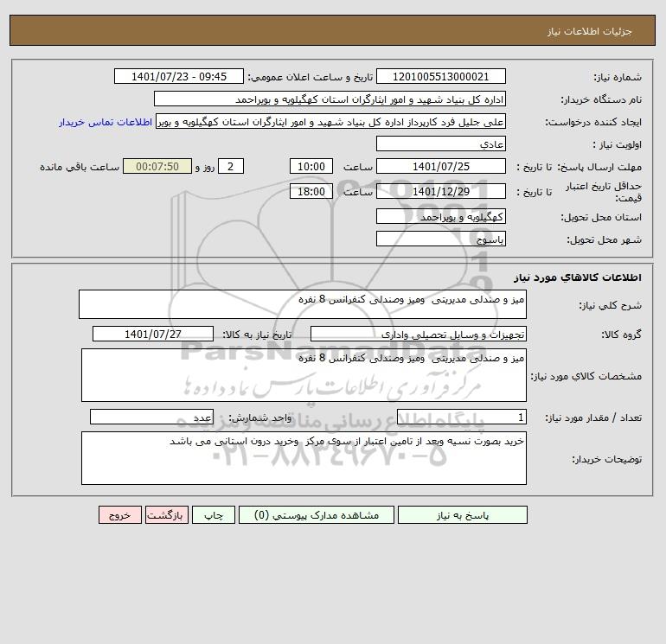Select the شماره نیاز number field
Viewport: 666px width, 644px height.
pos(441,76)
